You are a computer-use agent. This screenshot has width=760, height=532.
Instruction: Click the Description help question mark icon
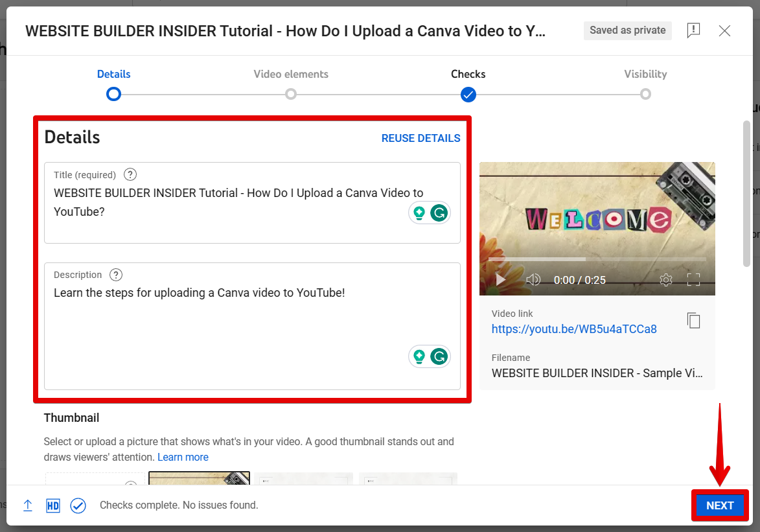pyautogui.click(x=116, y=275)
